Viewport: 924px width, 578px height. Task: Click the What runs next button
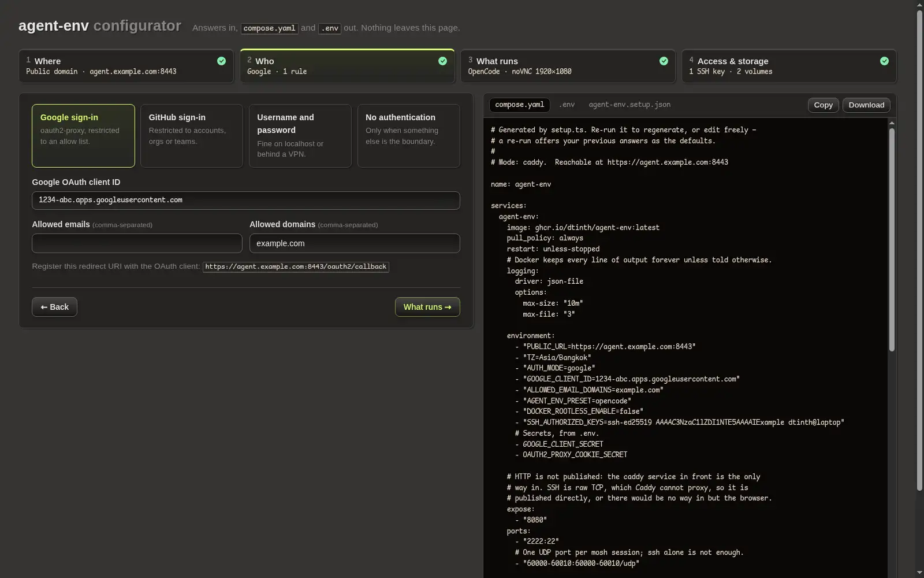coord(427,307)
